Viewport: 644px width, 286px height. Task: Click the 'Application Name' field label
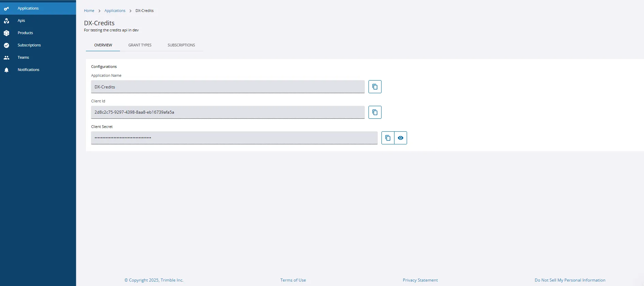(x=106, y=75)
